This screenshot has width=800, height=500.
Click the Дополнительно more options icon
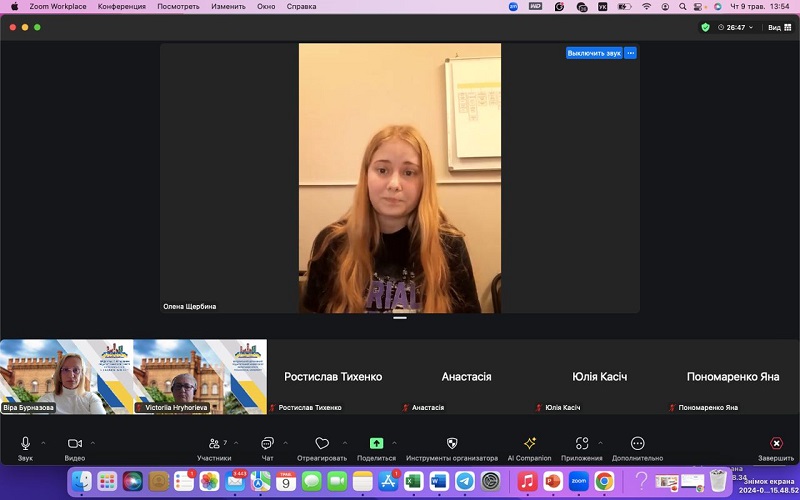click(x=638, y=443)
